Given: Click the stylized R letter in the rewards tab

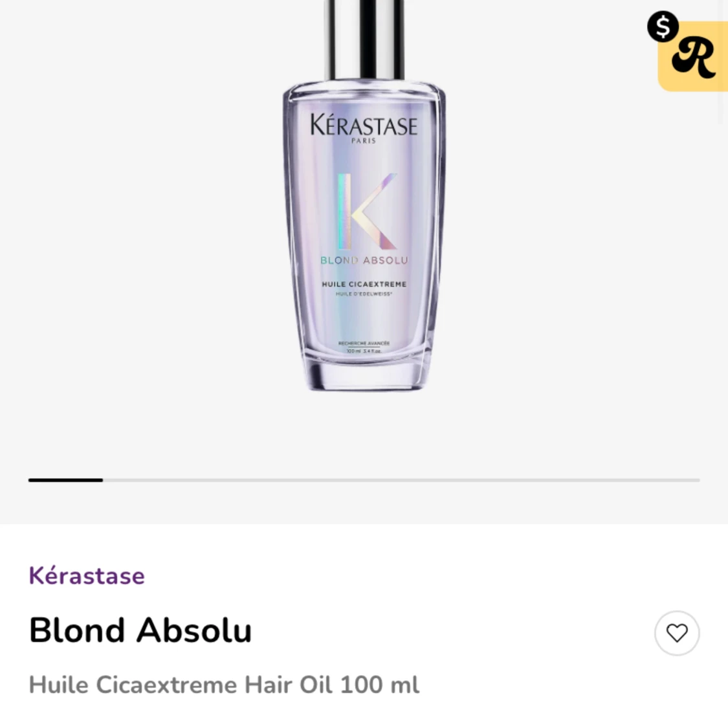Looking at the screenshot, I should [x=694, y=58].
